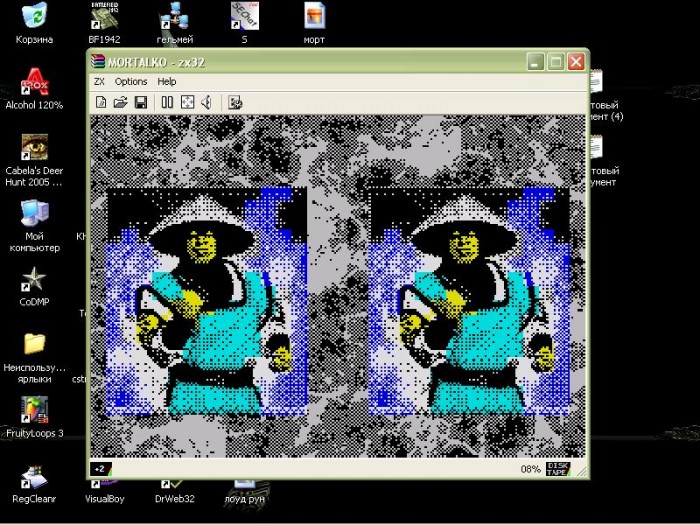Open the Help menu
Image resolution: width=700 pixels, height=525 pixels.
click(167, 82)
